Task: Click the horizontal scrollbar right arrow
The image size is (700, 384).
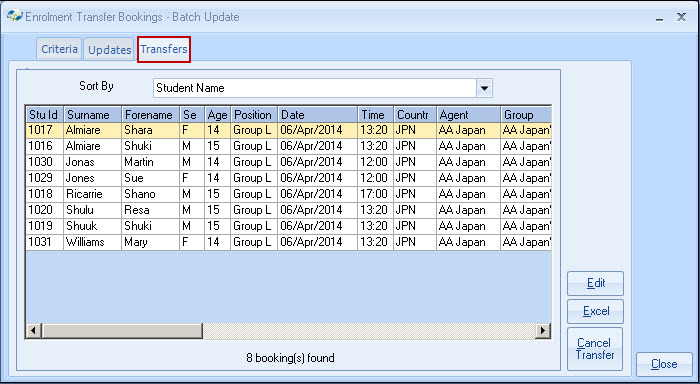Action: (x=542, y=331)
